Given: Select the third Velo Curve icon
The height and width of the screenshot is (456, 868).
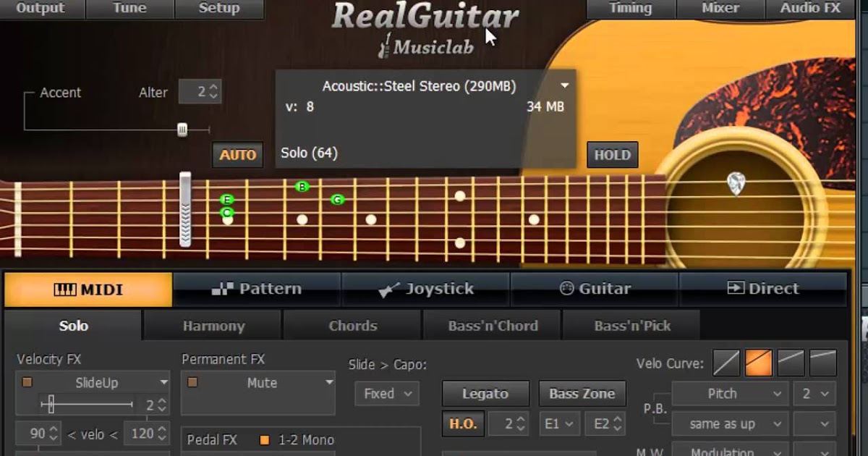Looking at the screenshot, I should pos(791,363).
